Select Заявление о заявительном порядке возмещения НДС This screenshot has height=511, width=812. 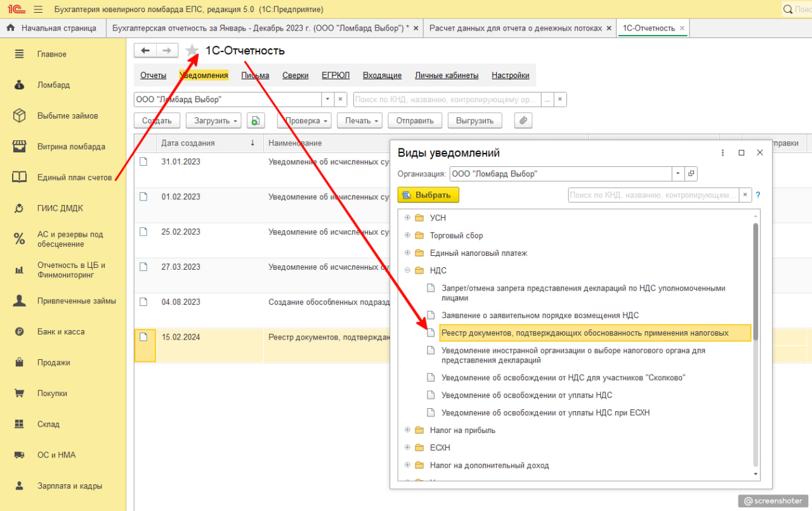tap(540, 315)
